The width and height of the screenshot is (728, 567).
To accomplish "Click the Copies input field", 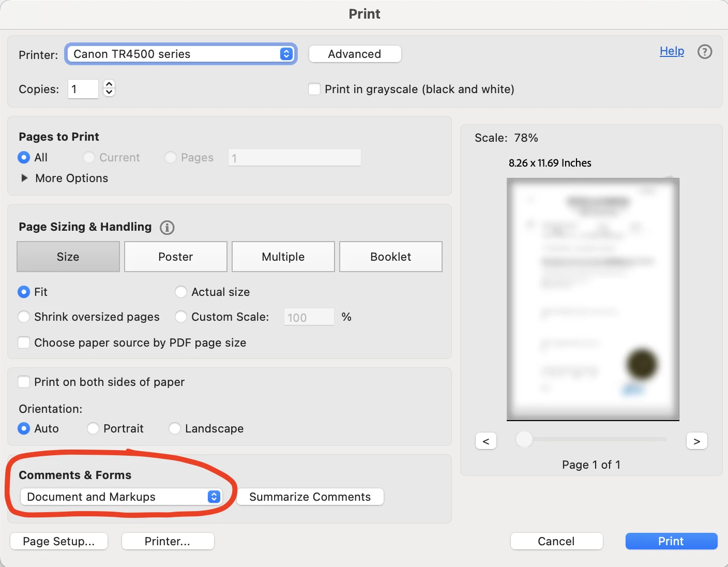I will click(83, 89).
